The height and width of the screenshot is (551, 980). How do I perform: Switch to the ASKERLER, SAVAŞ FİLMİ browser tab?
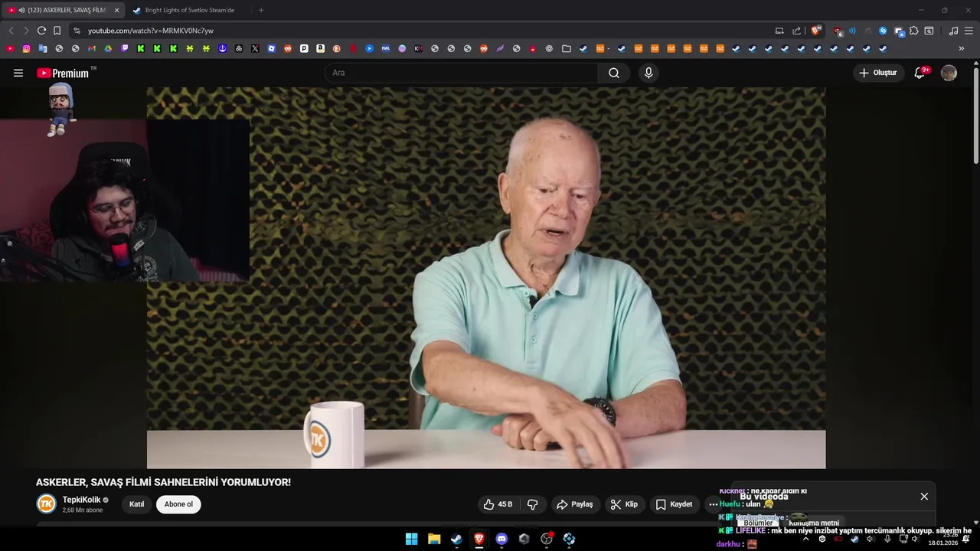pyautogui.click(x=64, y=10)
